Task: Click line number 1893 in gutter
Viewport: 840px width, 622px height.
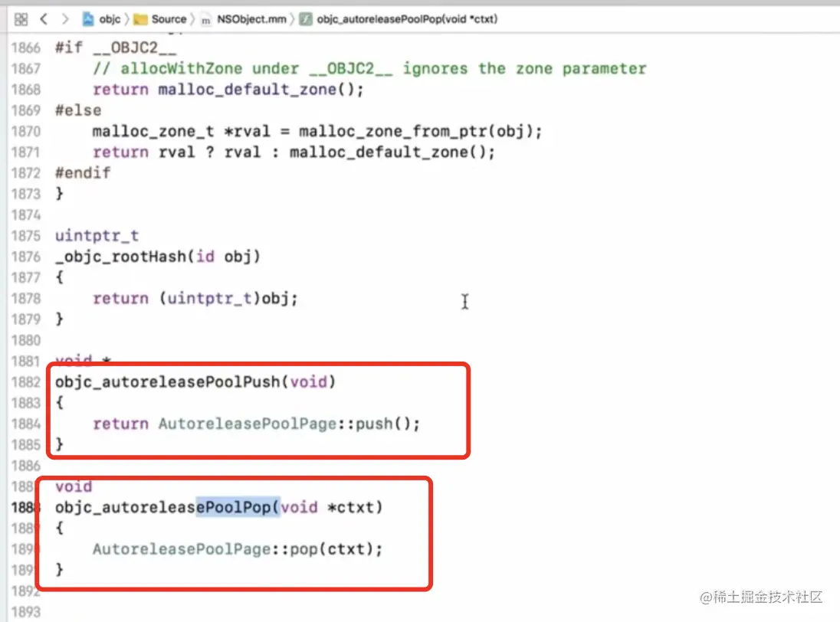Action: pos(26,611)
